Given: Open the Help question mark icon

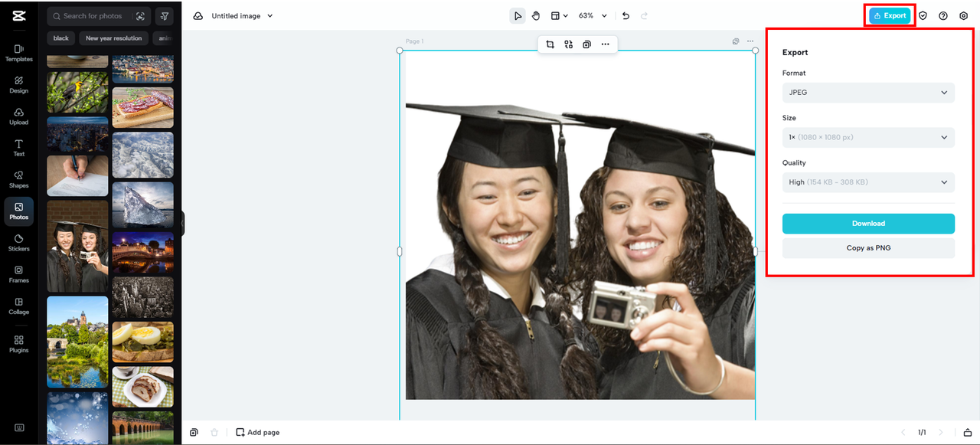Looking at the screenshot, I should (943, 16).
